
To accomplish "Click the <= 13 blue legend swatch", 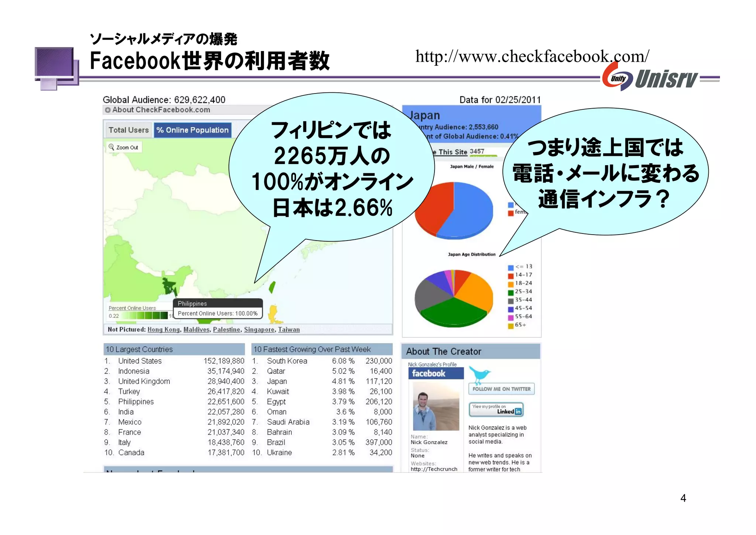I will coord(511,267).
